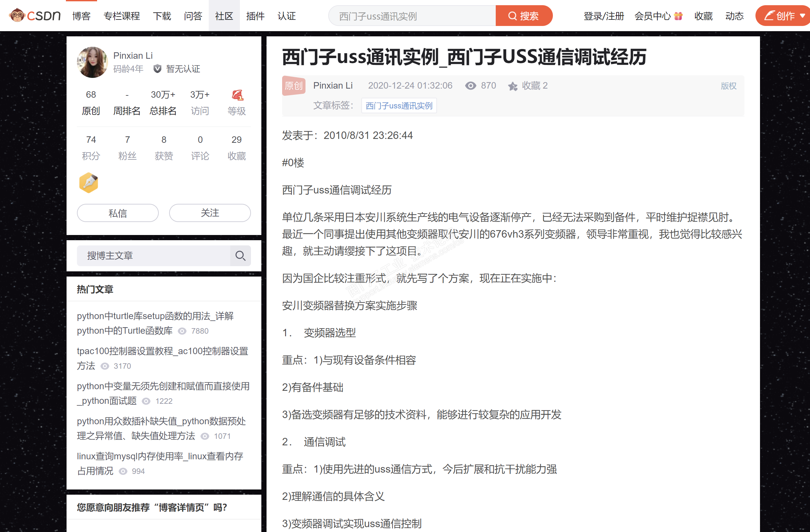Expand the 创作 dropdown arrow
Image resolution: width=810 pixels, height=532 pixels.
coord(802,16)
